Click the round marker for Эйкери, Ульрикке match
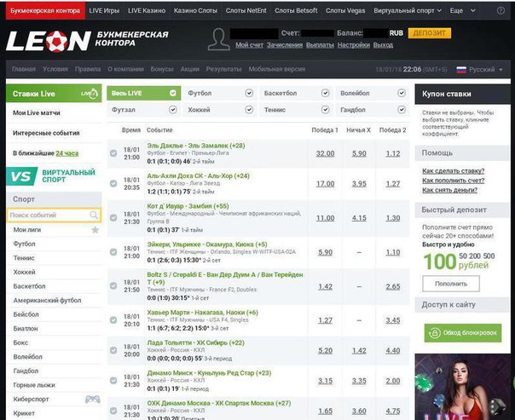Image resolution: width=515 pixels, height=420 pixels. tap(113, 251)
